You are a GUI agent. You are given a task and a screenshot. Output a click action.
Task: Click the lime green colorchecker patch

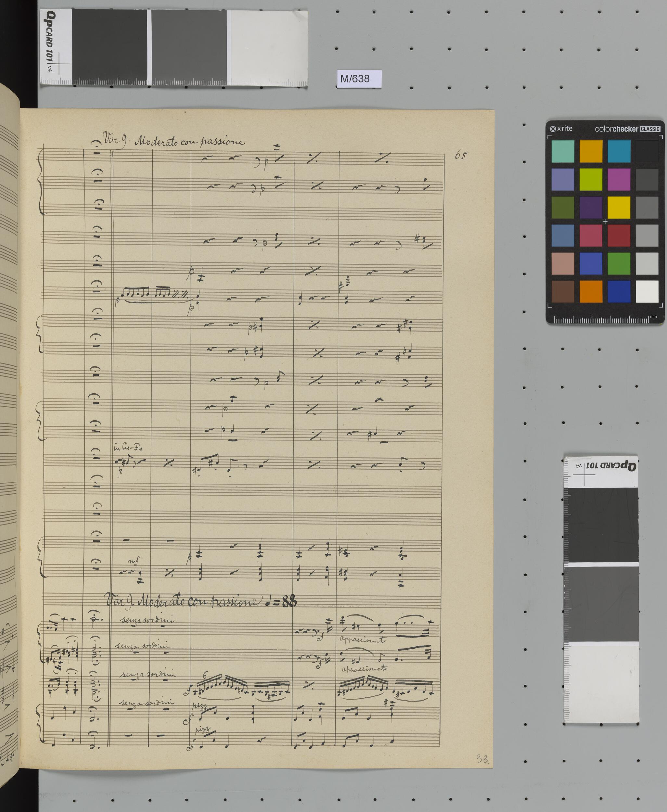[591, 179]
